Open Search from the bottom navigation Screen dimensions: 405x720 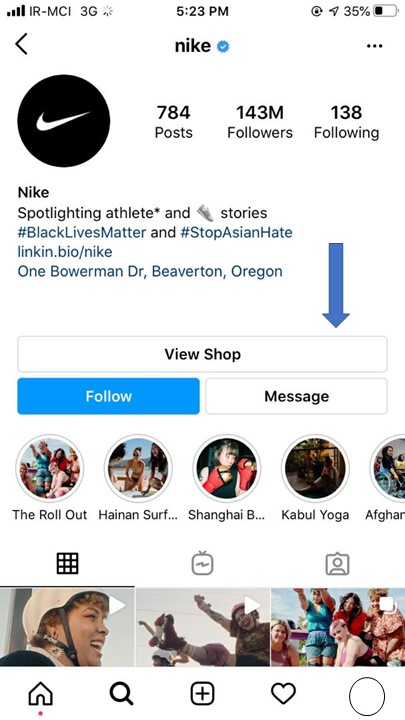click(x=121, y=693)
